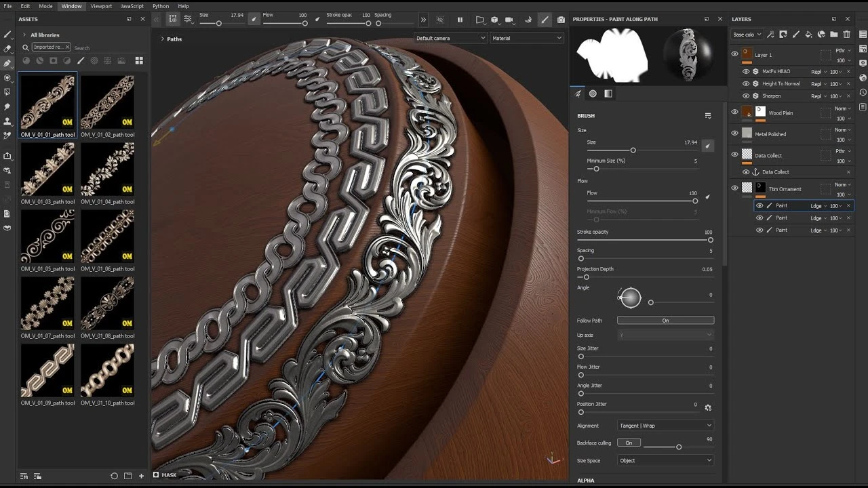Click the Stroke opacity slider in Properties
This screenshot has height=488, width=868.
645,240
